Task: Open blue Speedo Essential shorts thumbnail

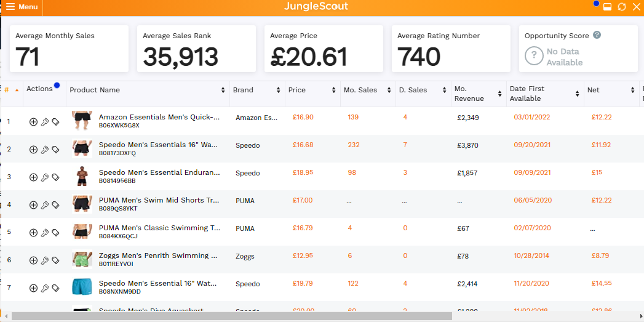Action: point(82,287)
